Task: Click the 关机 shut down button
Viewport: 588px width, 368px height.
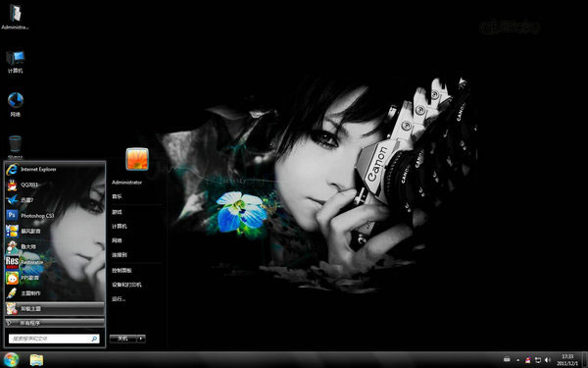Action: [x=122, y=339]
